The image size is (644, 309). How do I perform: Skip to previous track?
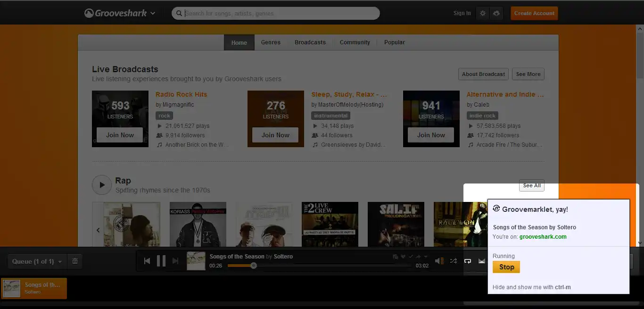pos(147,261)
